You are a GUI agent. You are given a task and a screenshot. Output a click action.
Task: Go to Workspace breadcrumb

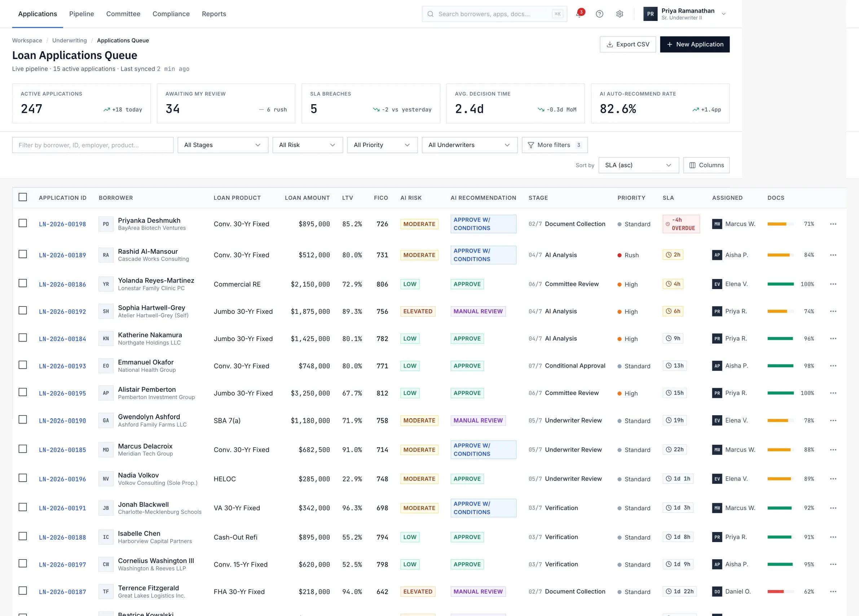pyautogui.click(x=27, y=40)
